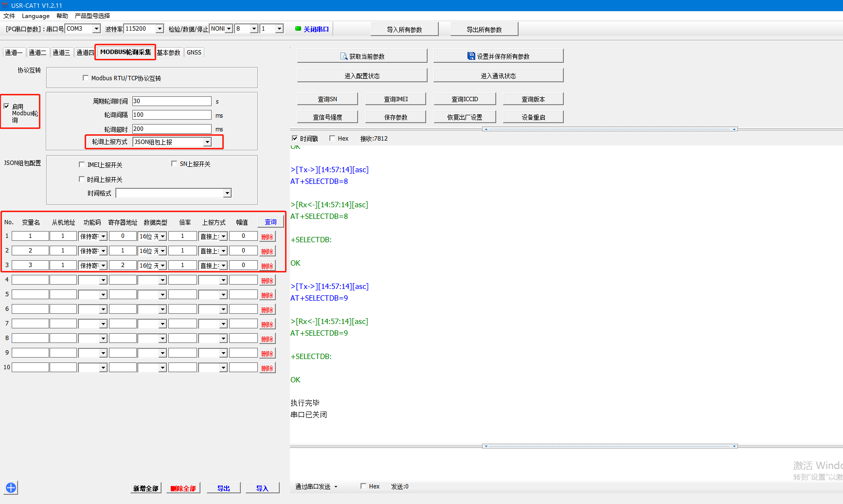The image size is (843, 504).
Task: Enable the Modbus RTU/TCP协议互转 checkbox
Action: [86, 78]
